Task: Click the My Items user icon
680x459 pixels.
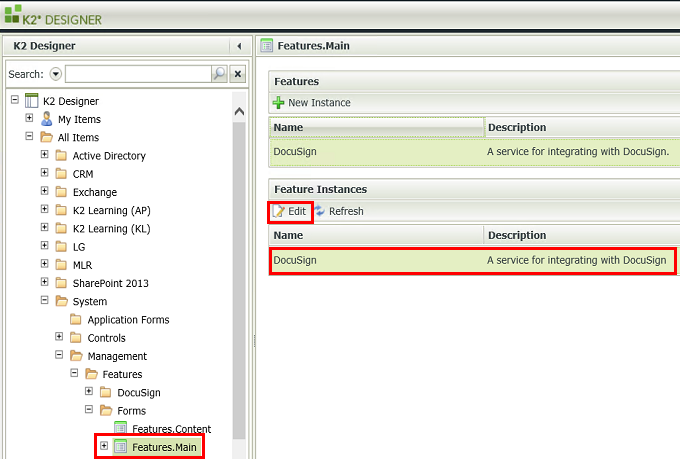Action: [46, 118]
